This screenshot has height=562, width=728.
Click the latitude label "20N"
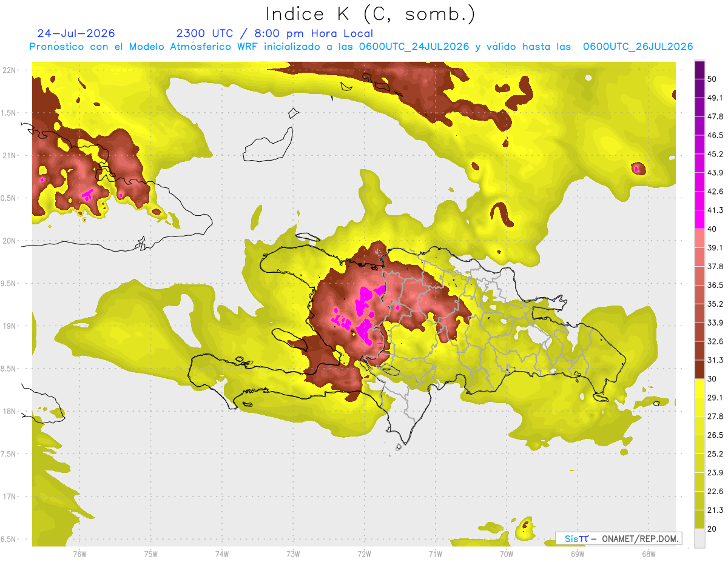9,241
